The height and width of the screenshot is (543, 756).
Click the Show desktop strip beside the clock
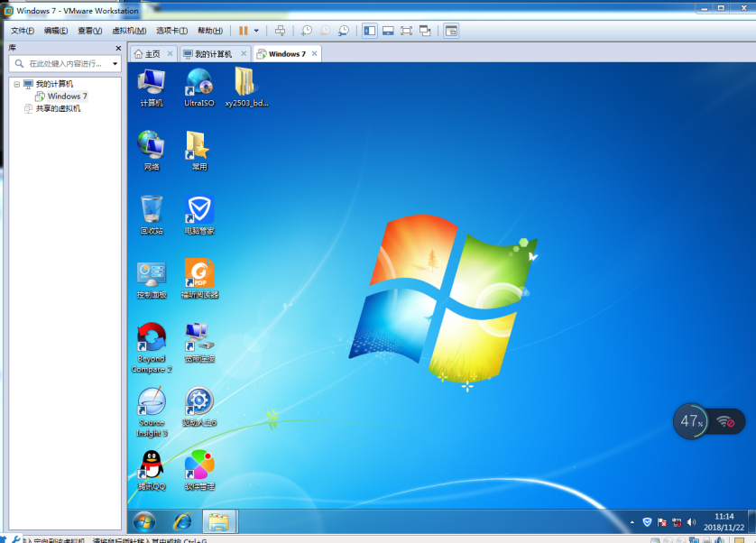coord(751,521)
